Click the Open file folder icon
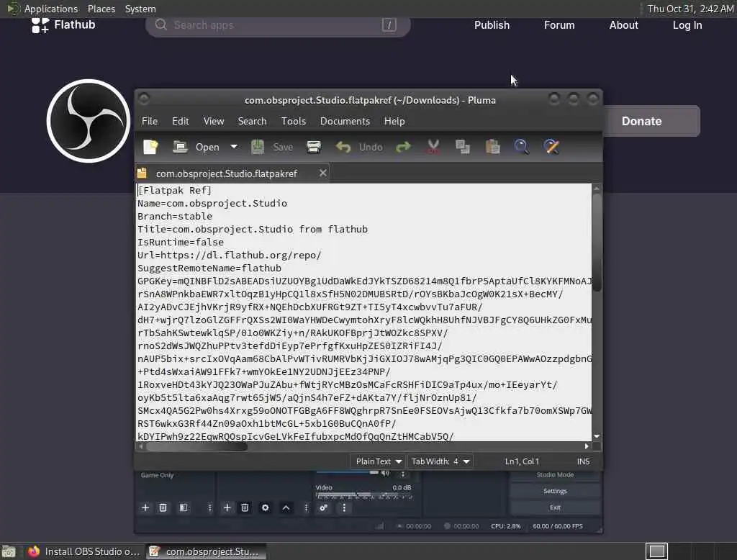737x560 pixels. pos(179,147)
